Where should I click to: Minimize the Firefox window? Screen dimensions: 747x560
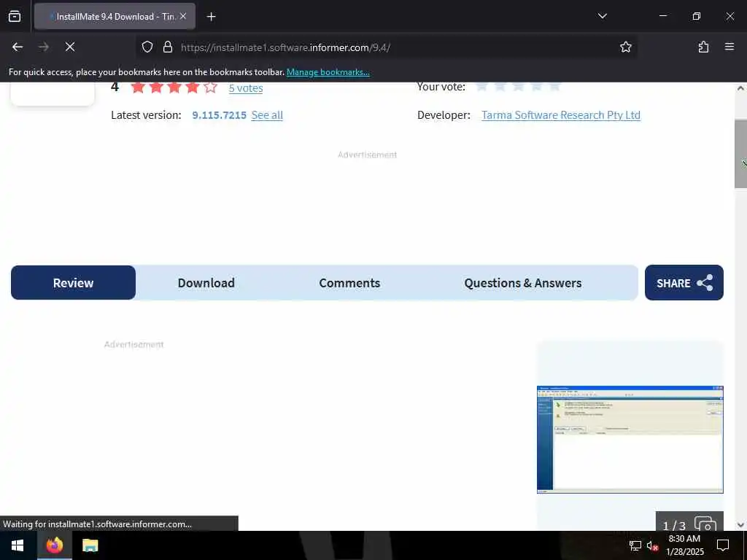pos(662,16)
